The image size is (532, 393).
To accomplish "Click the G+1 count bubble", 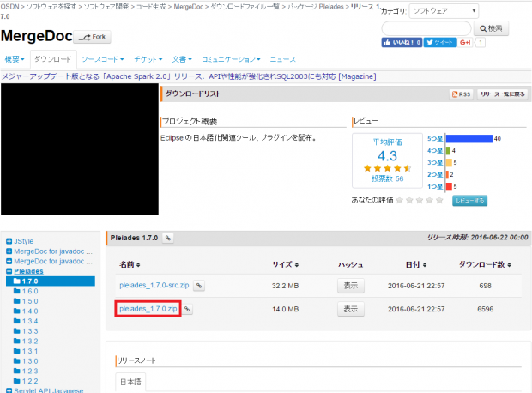I will point(481,42).
